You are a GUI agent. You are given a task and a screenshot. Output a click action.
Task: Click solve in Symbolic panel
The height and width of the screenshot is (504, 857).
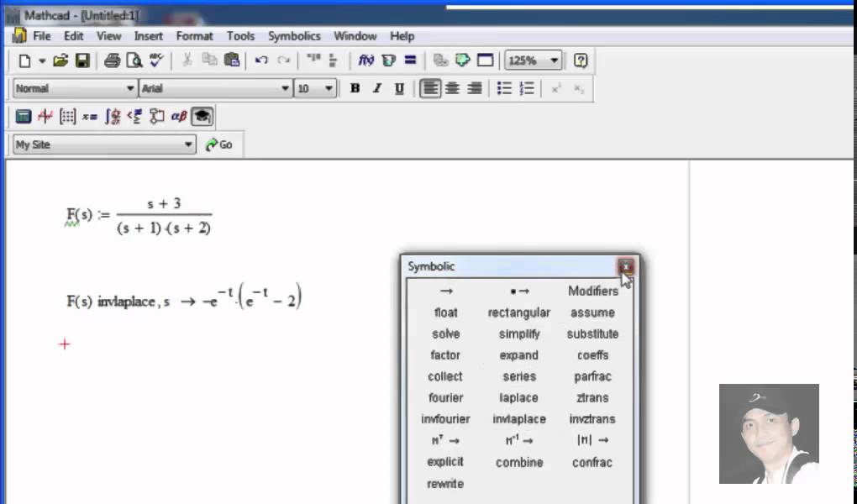(x=446, y=334)
